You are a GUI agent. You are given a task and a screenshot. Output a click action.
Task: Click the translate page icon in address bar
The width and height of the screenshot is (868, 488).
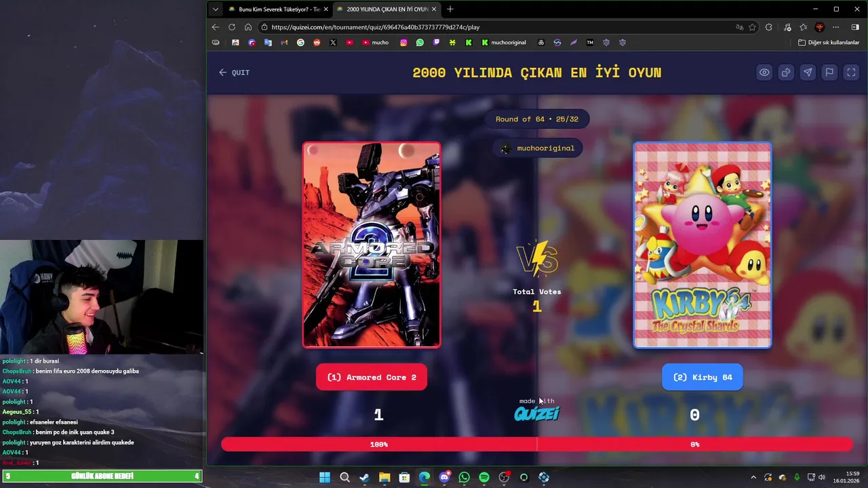click(x=740, y=27)
